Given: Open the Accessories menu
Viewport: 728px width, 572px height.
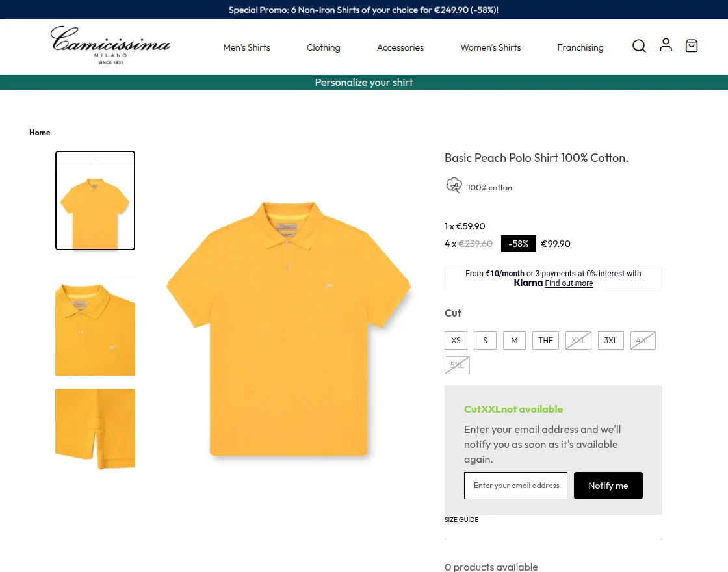Looking at the screenshot, I should pyautogui.click(x=400, y=47).
